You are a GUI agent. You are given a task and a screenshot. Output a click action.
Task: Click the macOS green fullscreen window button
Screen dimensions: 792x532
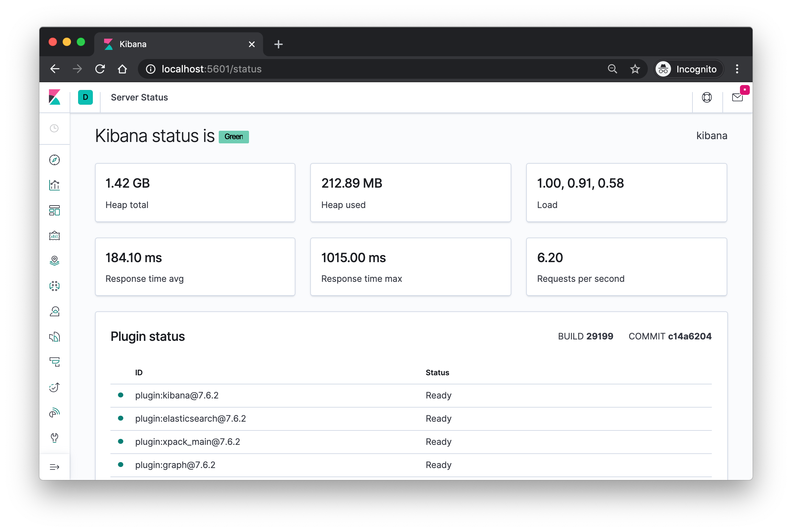click(x=81, y=42)
